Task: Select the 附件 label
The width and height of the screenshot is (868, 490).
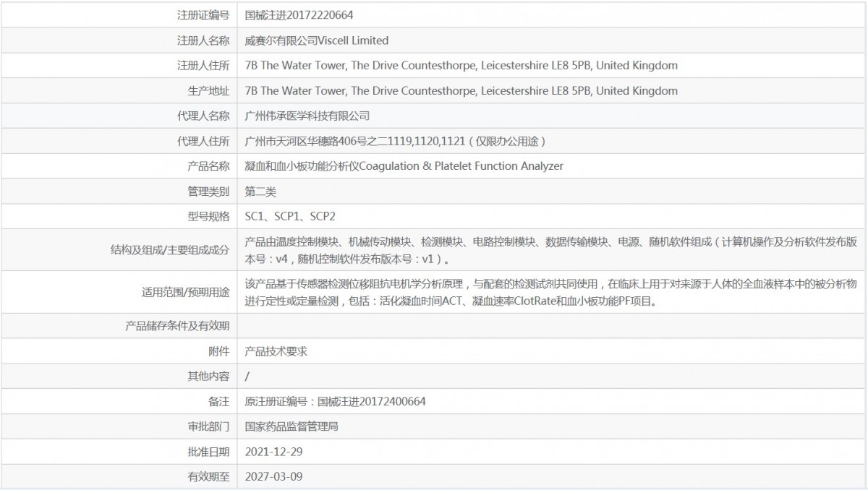Action: 218,351
